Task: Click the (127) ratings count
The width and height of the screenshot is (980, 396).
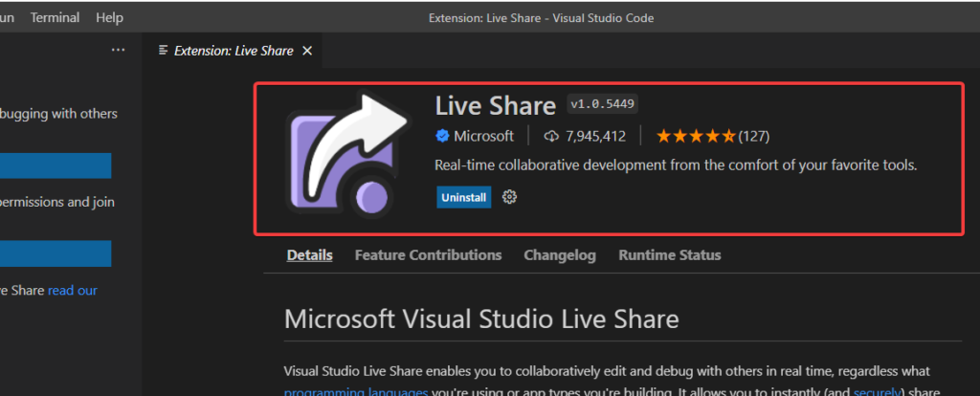Action: click(x=754, y=136)
